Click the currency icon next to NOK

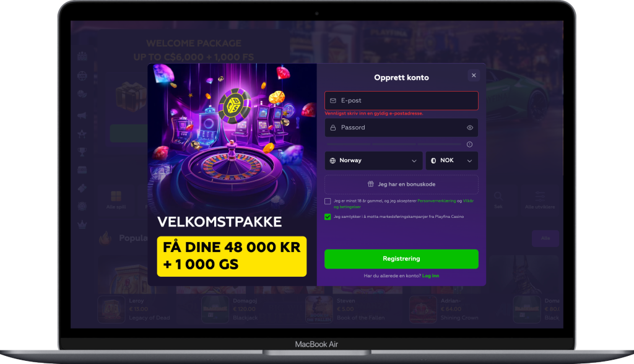pyautogui.click(x=433, y=160)
